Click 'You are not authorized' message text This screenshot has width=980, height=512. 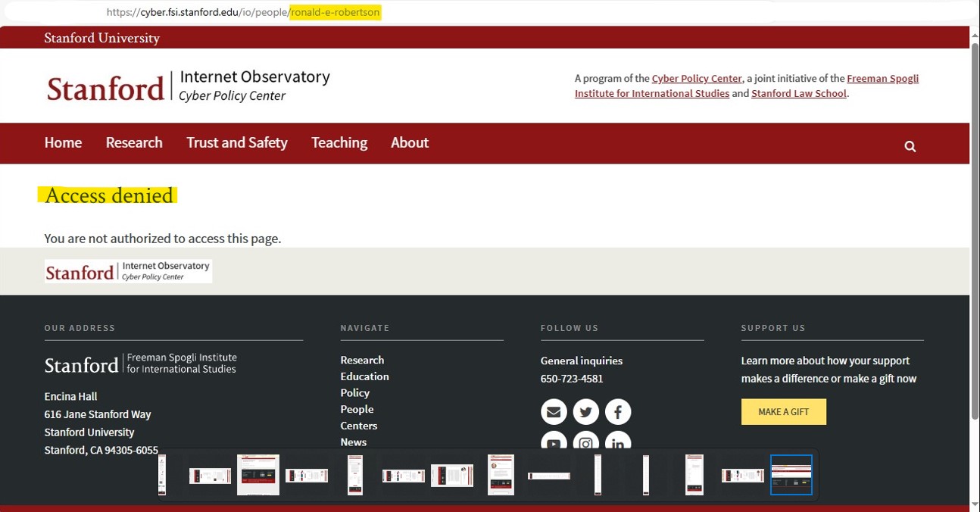tap(162, 239)
